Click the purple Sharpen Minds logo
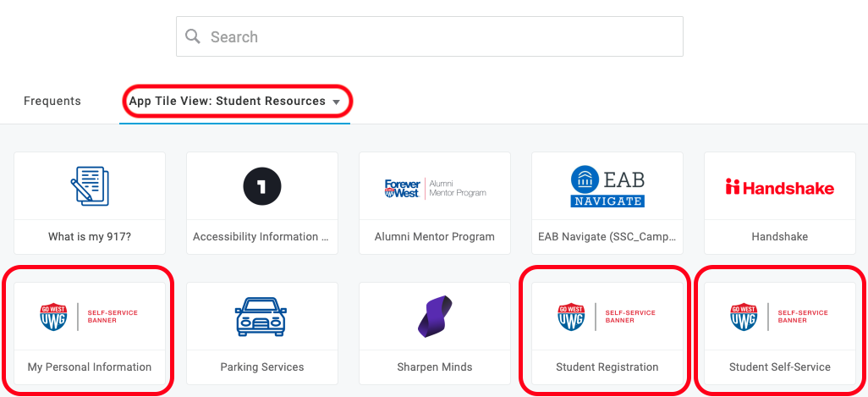Screen dimensions: 868x397 (435, 317)
